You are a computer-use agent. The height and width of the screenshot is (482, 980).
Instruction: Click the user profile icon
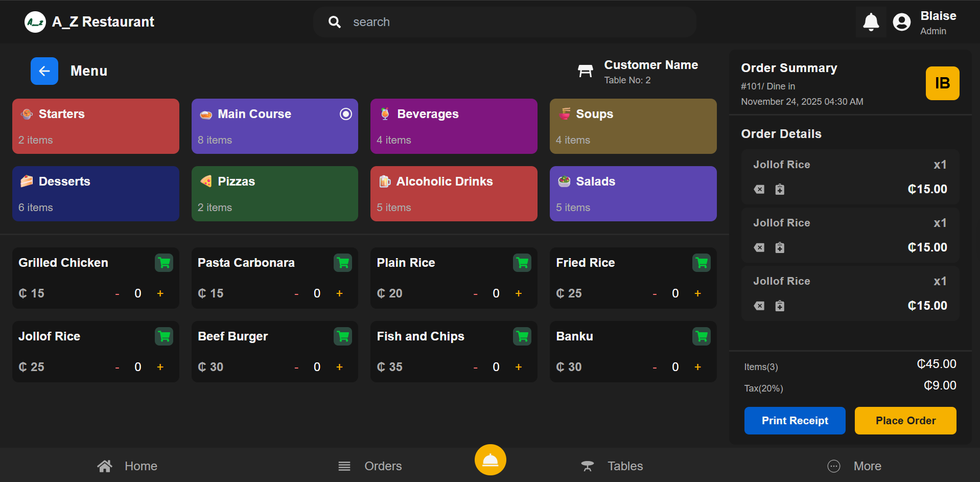(902, 21)
